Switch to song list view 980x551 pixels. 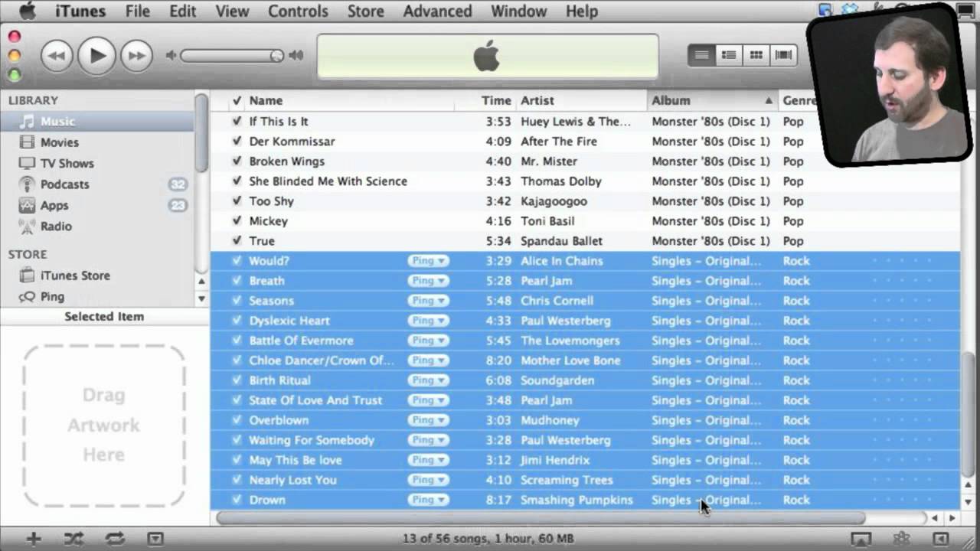click(701, 55)
